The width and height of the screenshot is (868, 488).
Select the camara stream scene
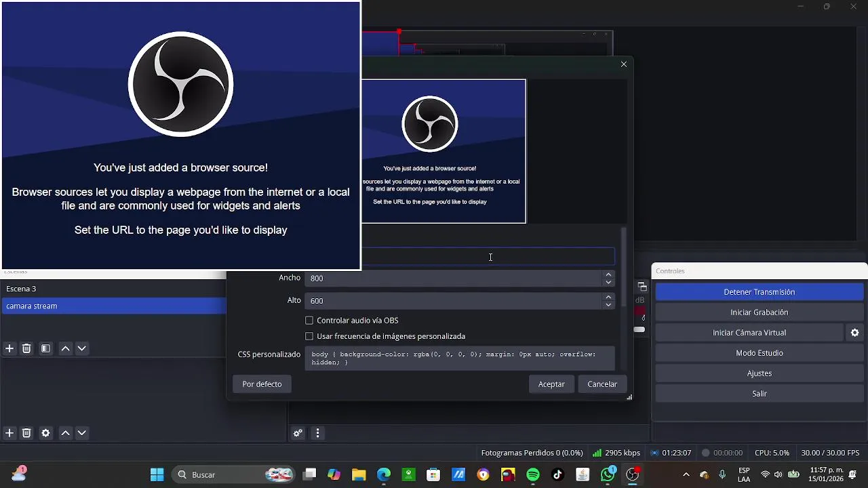tap(114, 306)
